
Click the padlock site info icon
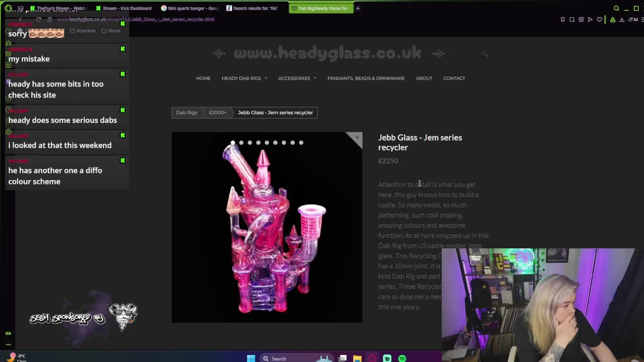pyautogui.click(x=50, y=19)
